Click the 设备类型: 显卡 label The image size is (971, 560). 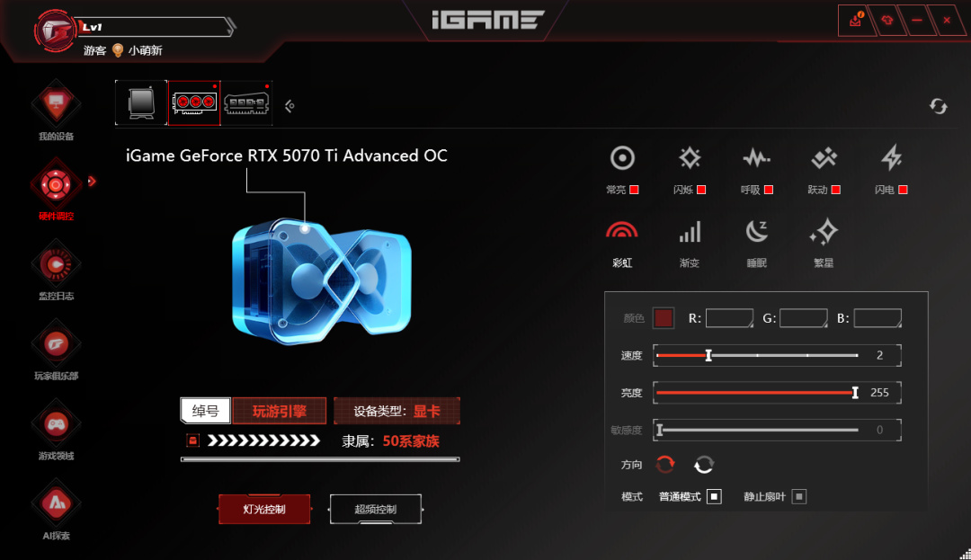click(397, 411)
